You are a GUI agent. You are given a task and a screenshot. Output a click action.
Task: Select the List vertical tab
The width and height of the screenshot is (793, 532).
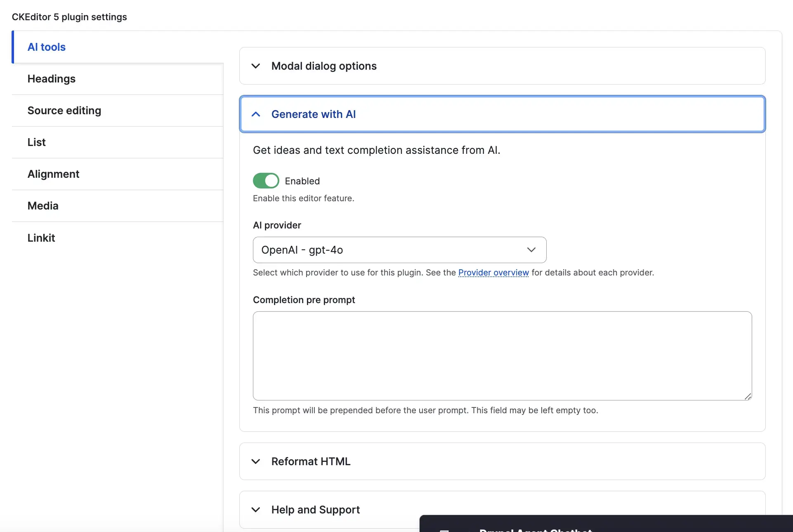(37, 142)
